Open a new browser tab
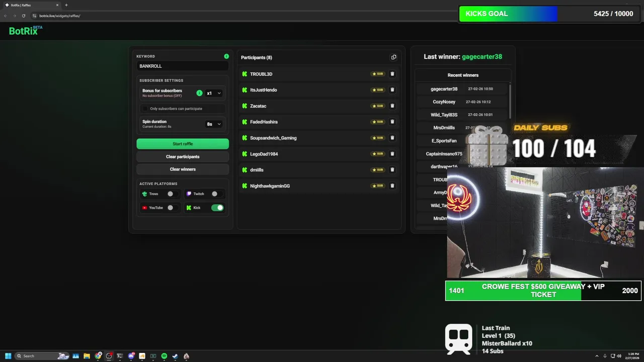 [66, 5]
